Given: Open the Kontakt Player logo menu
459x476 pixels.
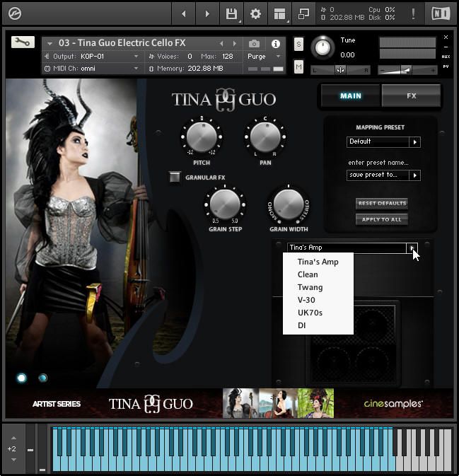Looking at the screenshot, I should point(15,13).
